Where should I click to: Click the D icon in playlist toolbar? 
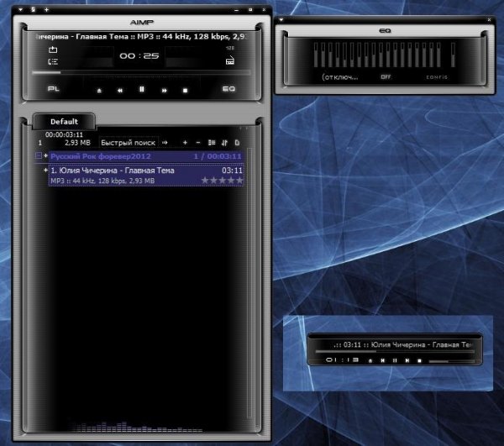pyautogui.click(x=237, y=143)
